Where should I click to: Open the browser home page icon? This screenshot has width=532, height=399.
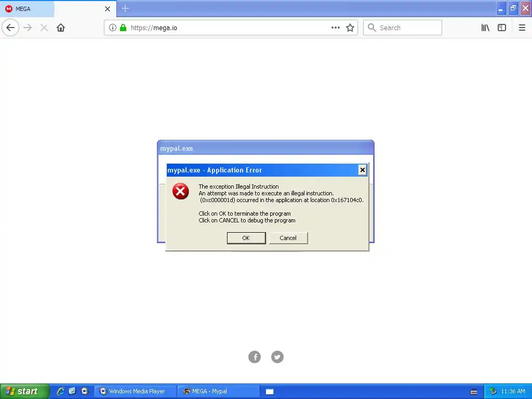[61, 28]
